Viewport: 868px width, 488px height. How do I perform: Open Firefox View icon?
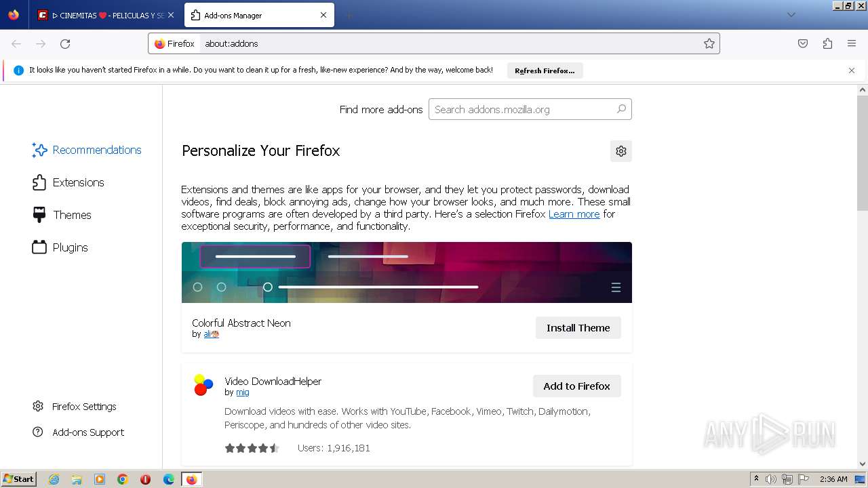14,15
